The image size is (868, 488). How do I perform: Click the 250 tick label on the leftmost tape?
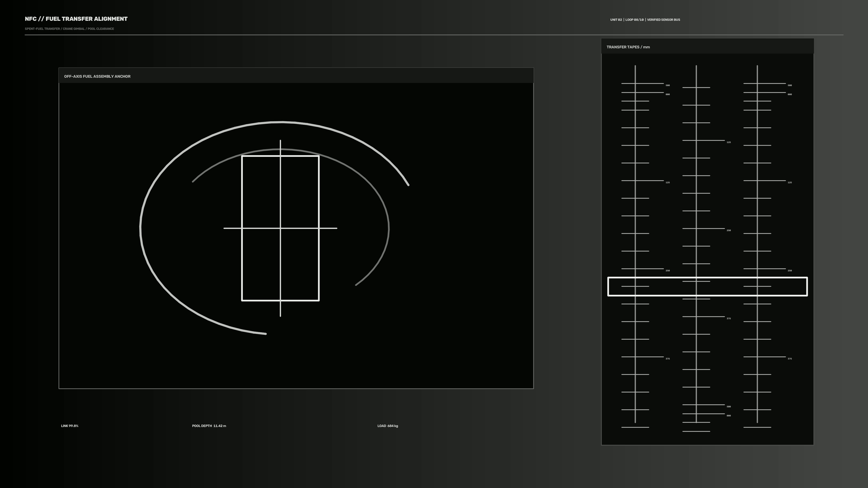pos(668,271)
